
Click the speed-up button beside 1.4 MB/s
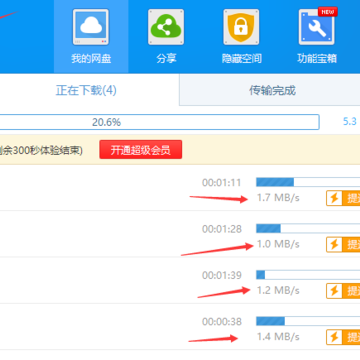point(343,337)
